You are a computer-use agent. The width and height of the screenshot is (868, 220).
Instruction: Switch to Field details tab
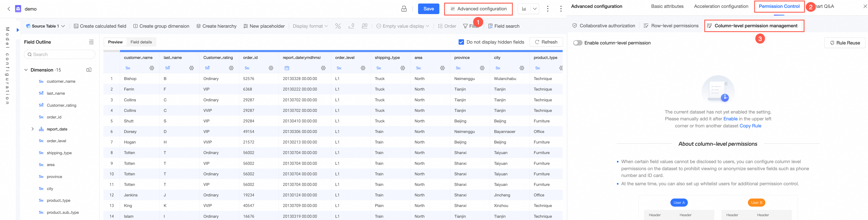point(141,42)
